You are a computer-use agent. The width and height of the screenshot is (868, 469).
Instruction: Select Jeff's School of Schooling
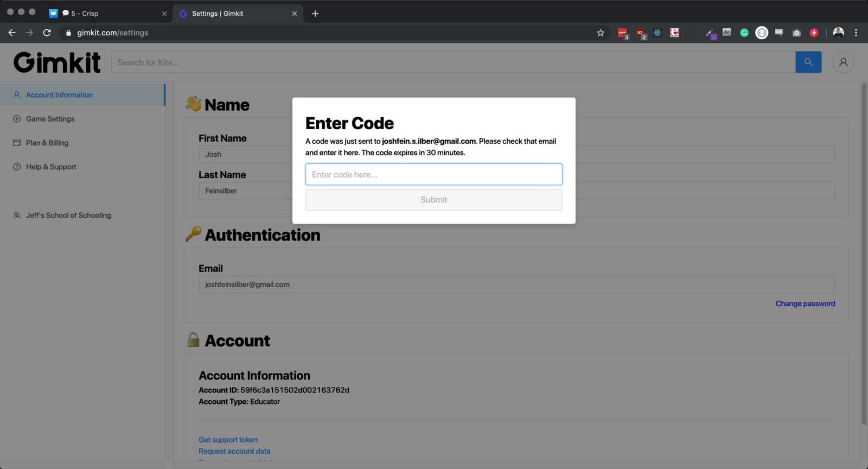pos(68,216)
